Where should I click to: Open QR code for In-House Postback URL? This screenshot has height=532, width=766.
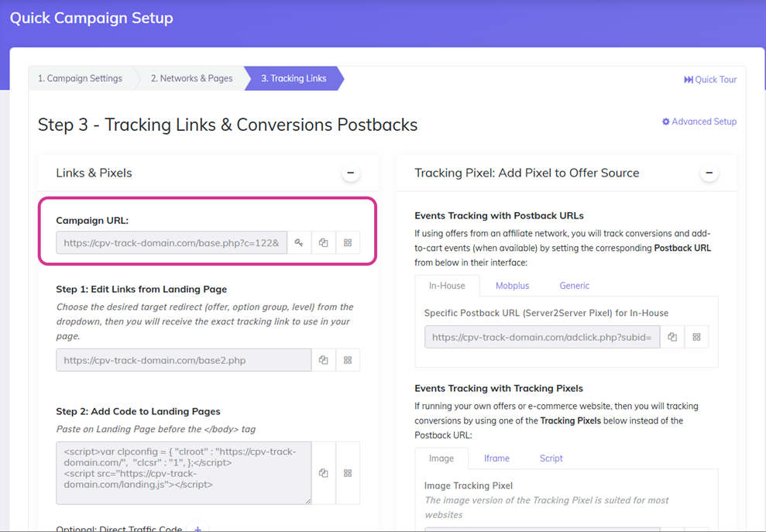coord(696,337)
